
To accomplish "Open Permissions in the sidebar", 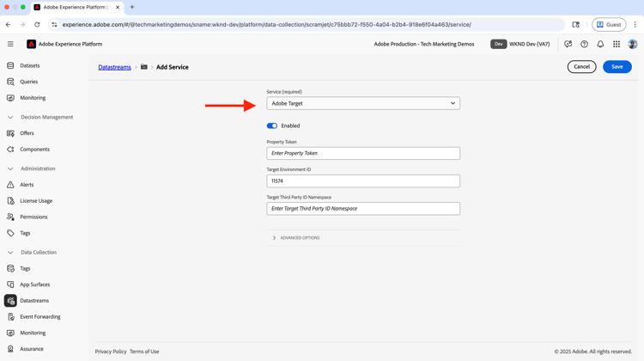I will [33, 217].
